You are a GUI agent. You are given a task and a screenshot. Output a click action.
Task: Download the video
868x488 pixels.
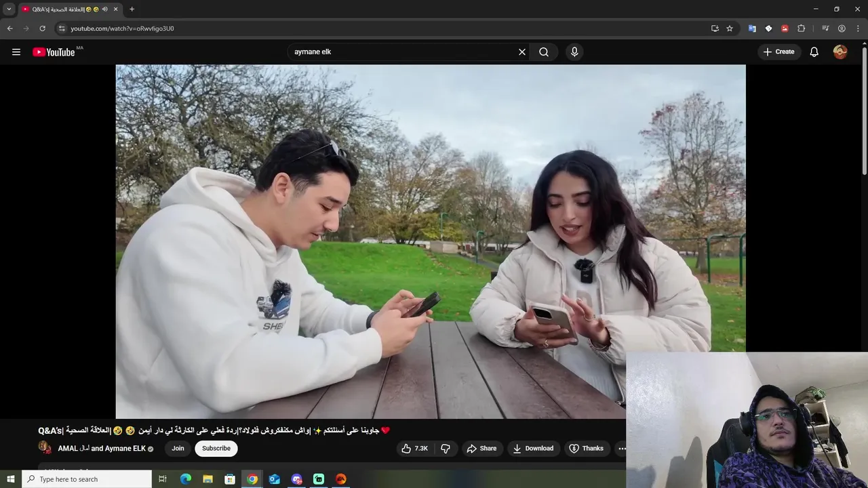[533, 448]
